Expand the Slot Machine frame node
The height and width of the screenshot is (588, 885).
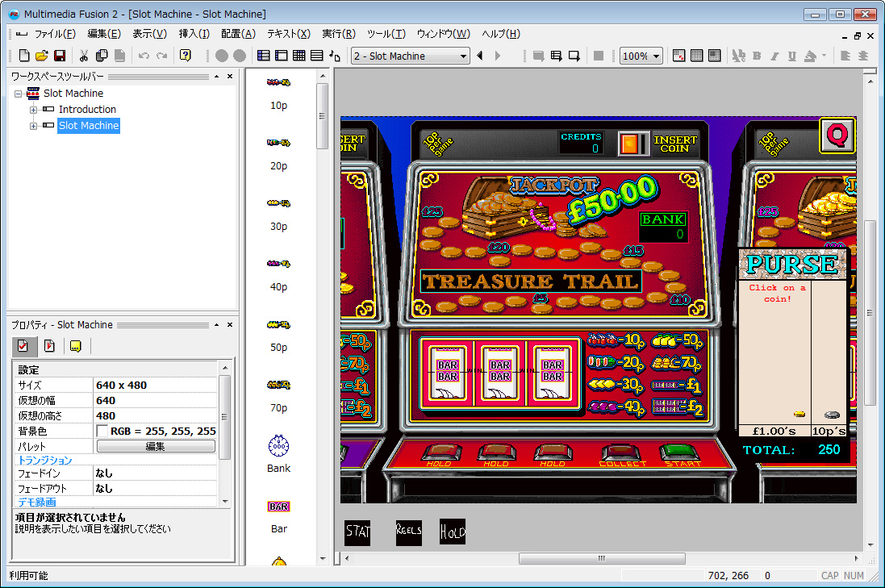click(33, 126)
